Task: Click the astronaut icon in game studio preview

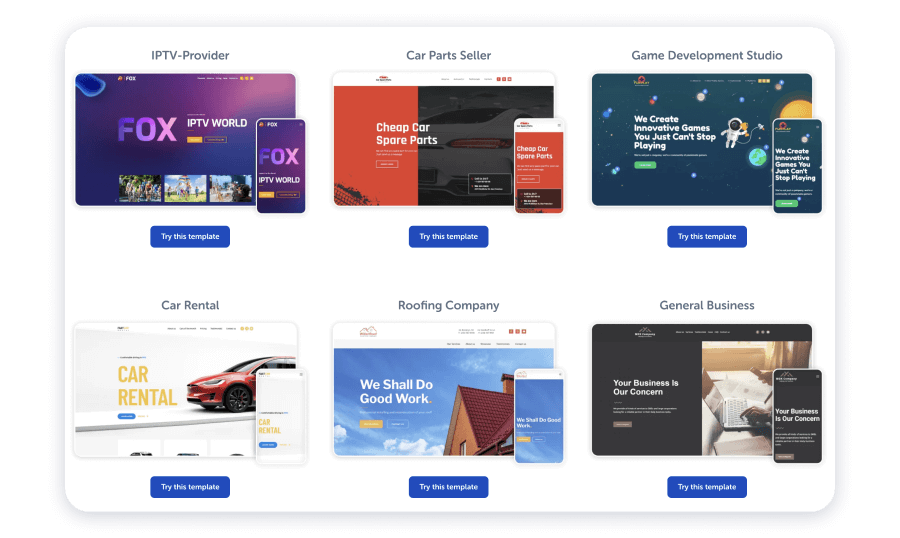Action: (735, 132)
